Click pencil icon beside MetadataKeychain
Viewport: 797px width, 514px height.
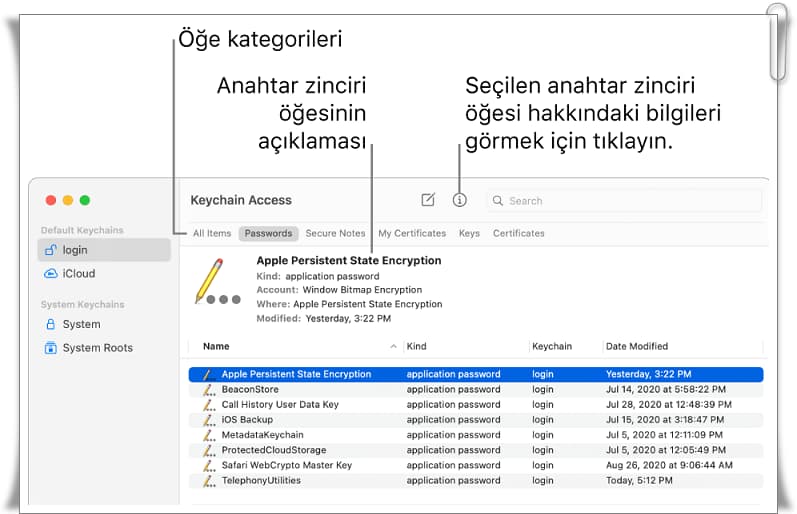tap(209, 436)
